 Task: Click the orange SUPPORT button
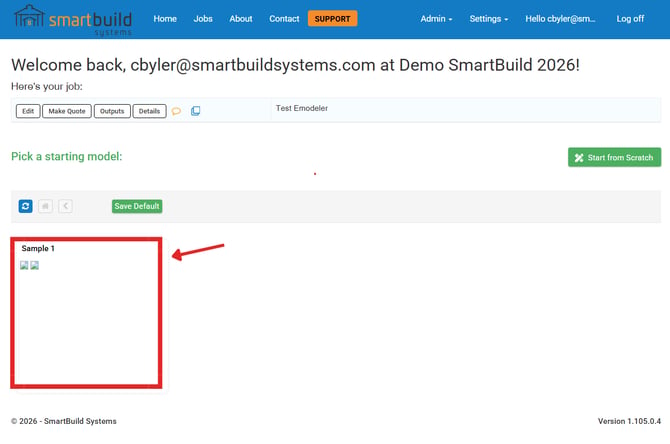(332, 19)
